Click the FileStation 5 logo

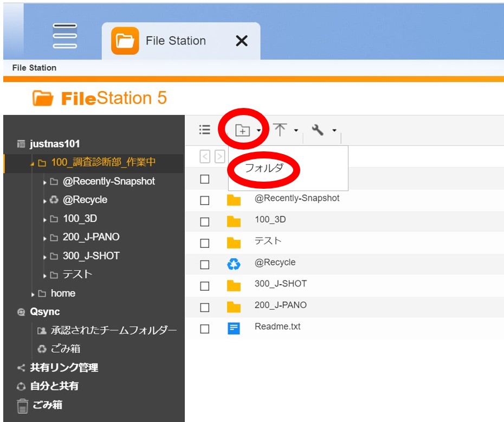point(100,98)
